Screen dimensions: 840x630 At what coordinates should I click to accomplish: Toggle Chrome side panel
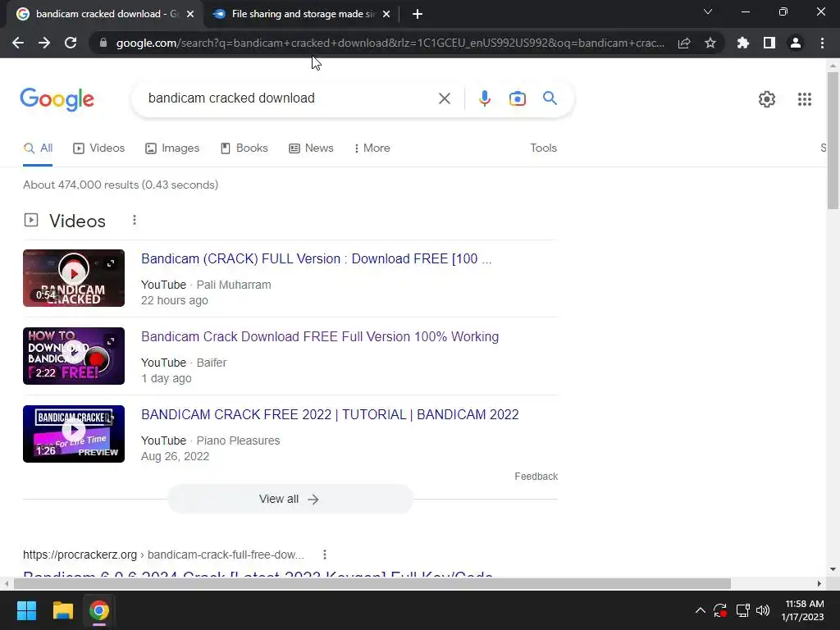[769, 43]
